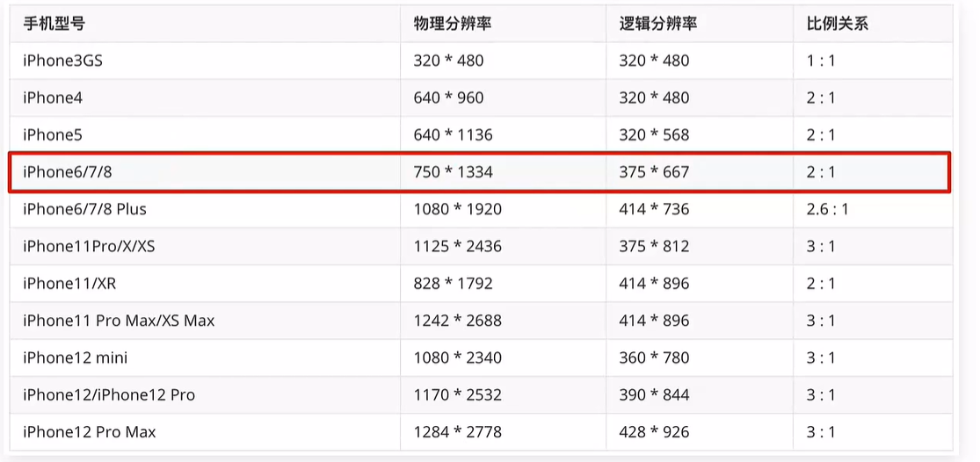
Task: Click the 逻辑分辨率 column header
Action: pyautogui.click(x=657, y=24)
